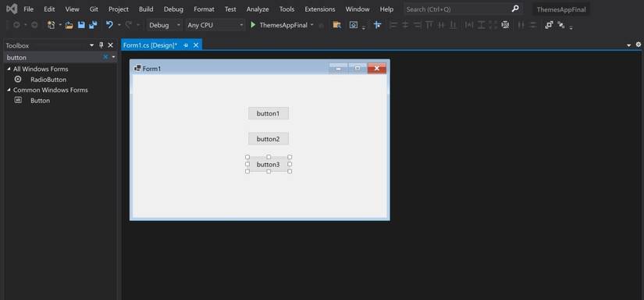Screen dimensions: 644x300
Task: Open the Build menu
Action: coord(146,9)
